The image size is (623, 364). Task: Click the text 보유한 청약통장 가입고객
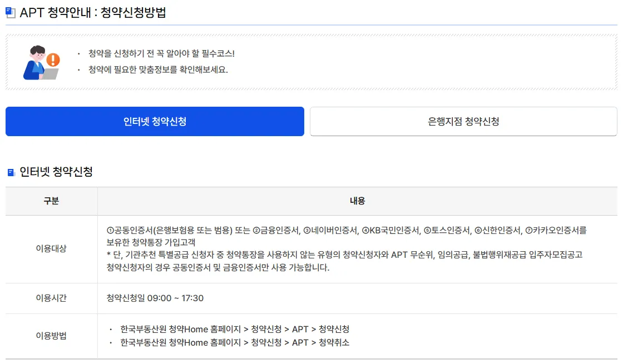pyautogui.click(x=151, y=242)
